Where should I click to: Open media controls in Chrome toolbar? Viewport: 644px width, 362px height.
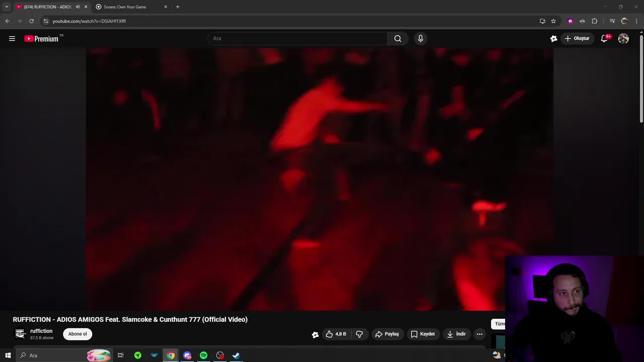coord(612,21)
